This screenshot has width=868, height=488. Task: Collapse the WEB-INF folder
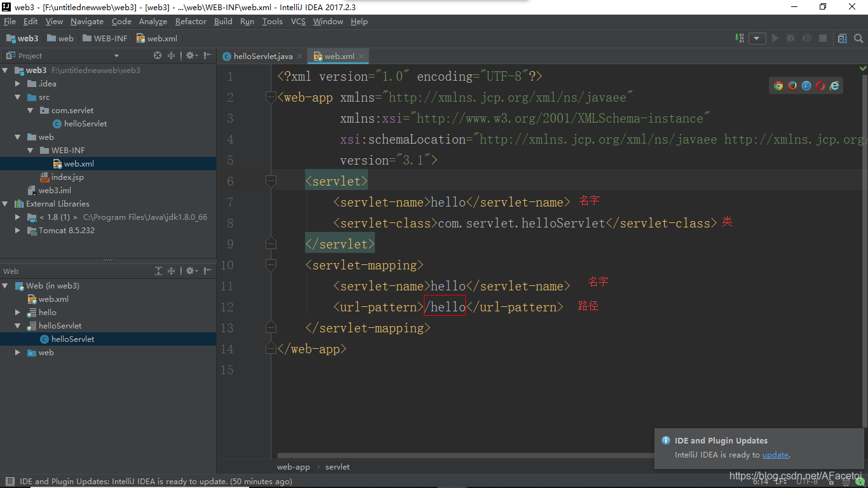(x=31, y=151)
